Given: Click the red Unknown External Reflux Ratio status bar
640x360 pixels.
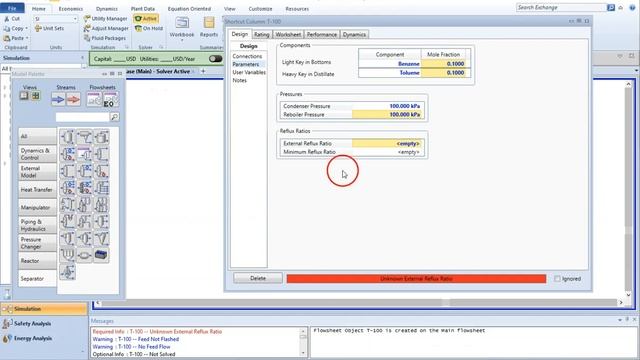Looking at the screenshot, I should tap(416, 279).
